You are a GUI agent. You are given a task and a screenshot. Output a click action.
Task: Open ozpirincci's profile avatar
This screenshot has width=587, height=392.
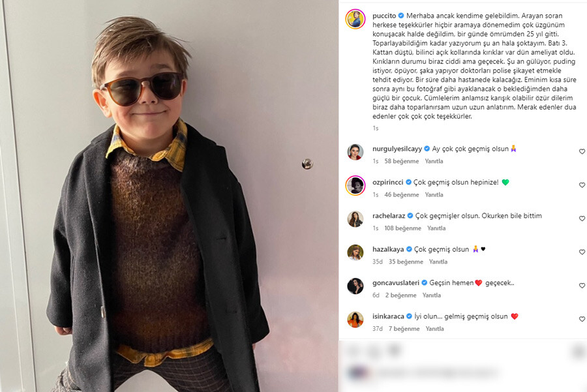355,185
